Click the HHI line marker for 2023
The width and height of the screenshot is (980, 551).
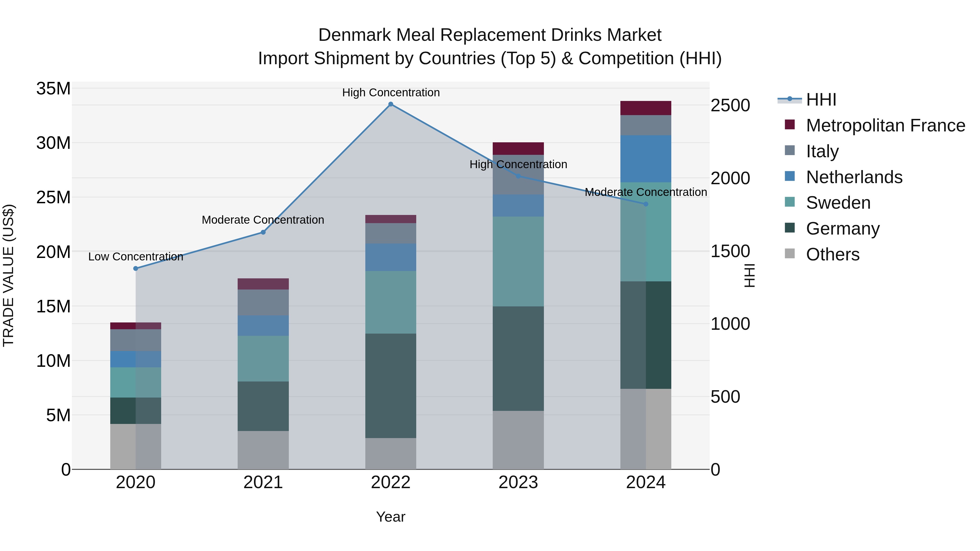[518, 176]
